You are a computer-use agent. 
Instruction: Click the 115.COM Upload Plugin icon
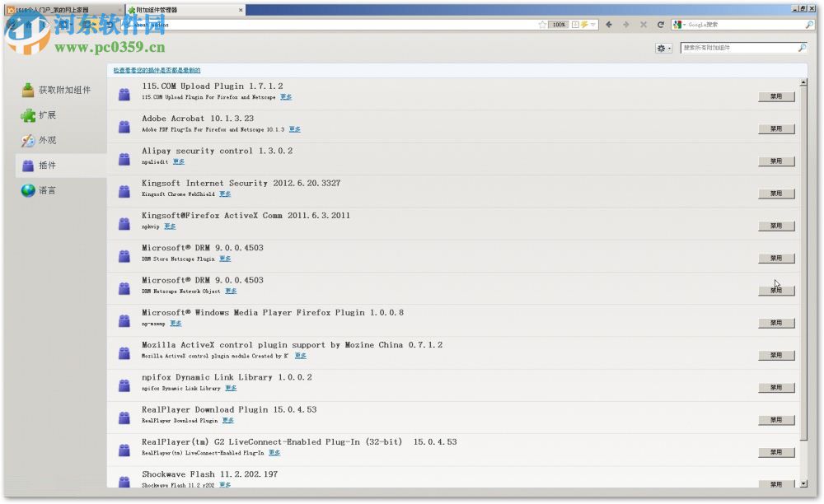point(124,94)
